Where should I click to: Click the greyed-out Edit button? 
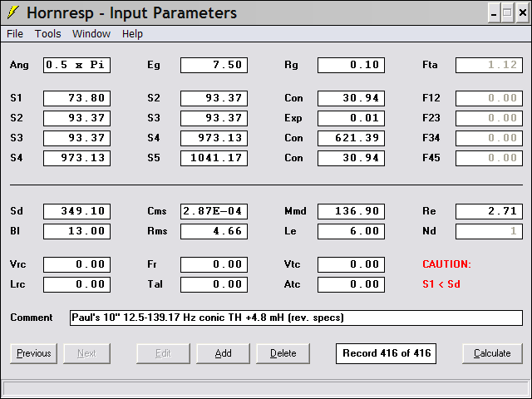click(163, 353)
